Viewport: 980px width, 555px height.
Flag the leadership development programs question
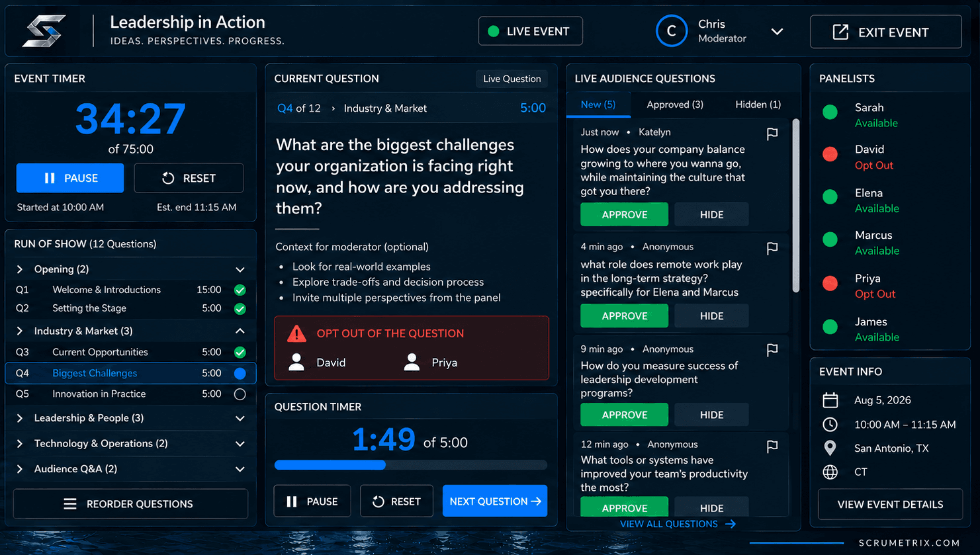(x=772, y=350)
